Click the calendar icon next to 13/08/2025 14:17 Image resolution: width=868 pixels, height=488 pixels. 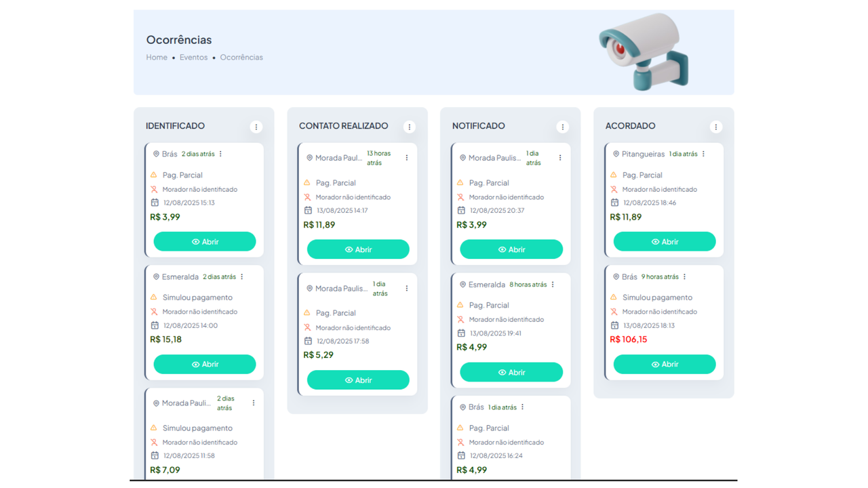click(x=308, y=211)
